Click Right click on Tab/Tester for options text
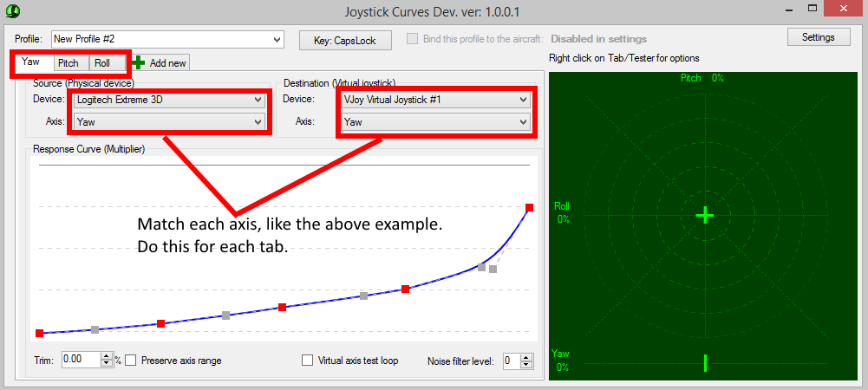Screen dimensions: 868x390 pyautogui.click(x=623, y=58)
